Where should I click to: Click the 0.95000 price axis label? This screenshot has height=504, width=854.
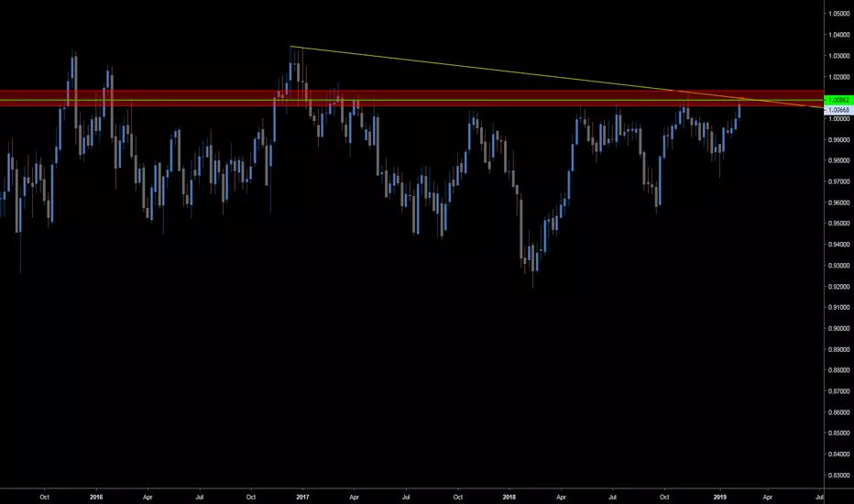click(839, 224)
